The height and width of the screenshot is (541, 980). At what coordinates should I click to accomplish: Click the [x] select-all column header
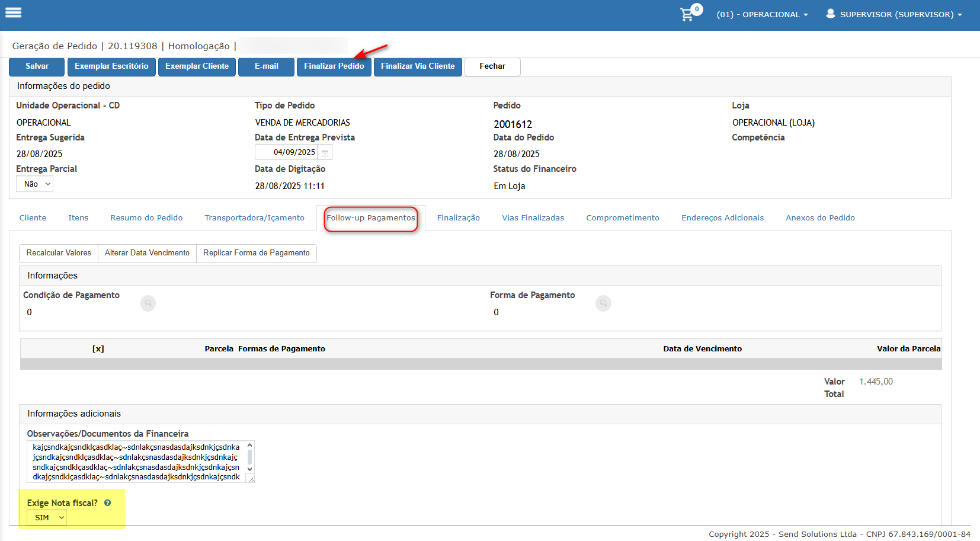pyautogui.click(x=98, y=349)
